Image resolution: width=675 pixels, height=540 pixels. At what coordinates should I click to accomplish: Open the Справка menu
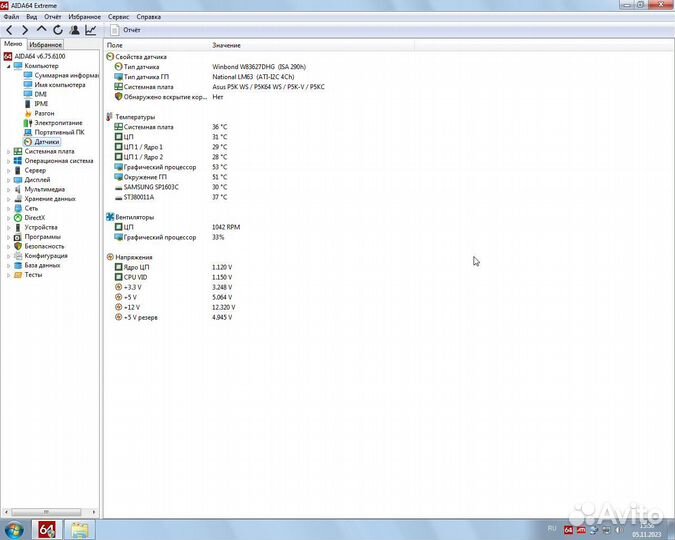[149, 17]
